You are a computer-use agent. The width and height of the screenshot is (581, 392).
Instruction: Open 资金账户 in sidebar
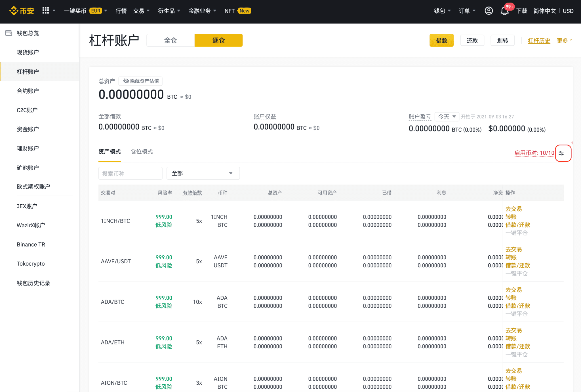click(28, 129)
